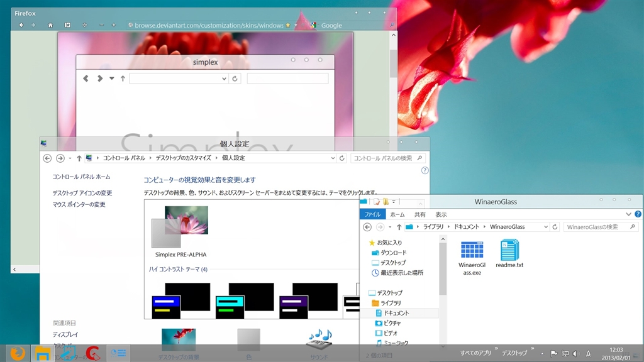Open WinaeroGlass address bar history dropdown
The width and height of the screenshot is (644, 362).
tap(546, 227)
